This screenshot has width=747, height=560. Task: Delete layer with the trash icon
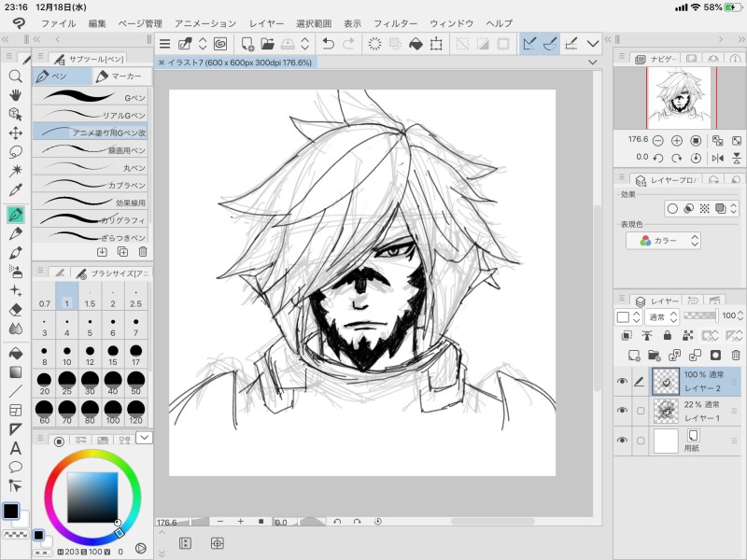[x=736, y=355]
